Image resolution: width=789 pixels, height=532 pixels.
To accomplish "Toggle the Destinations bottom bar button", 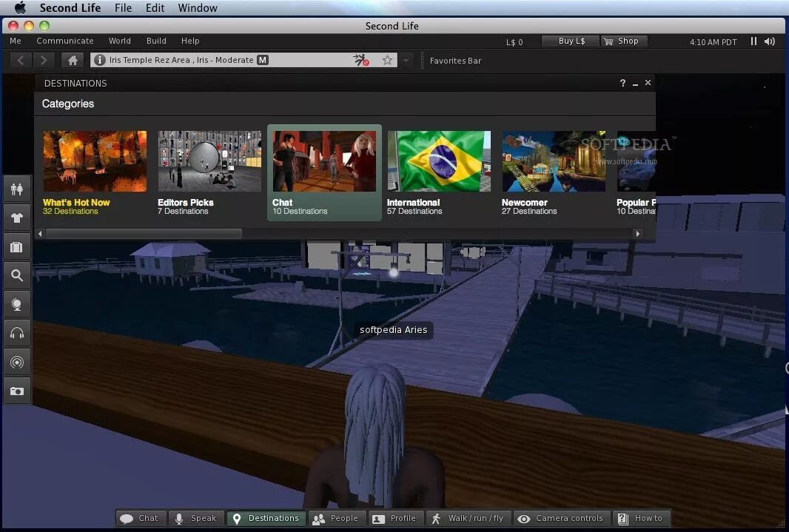I will [266, 519].
